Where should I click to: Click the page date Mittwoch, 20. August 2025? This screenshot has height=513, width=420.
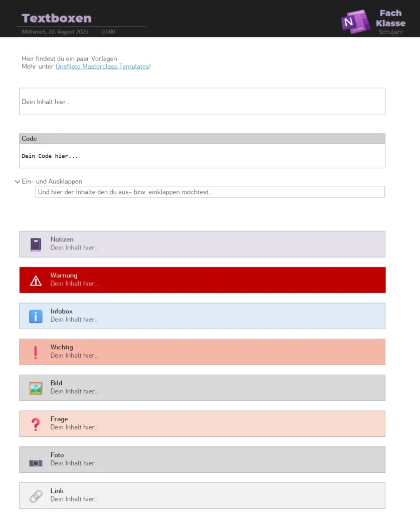point(55,32)
